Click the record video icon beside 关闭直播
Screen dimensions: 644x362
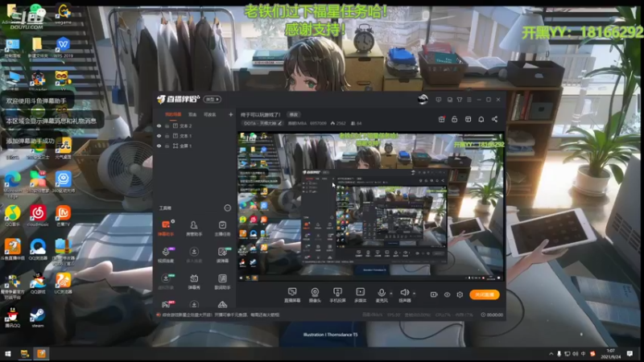pyautogui.click(x=434, y=294)
